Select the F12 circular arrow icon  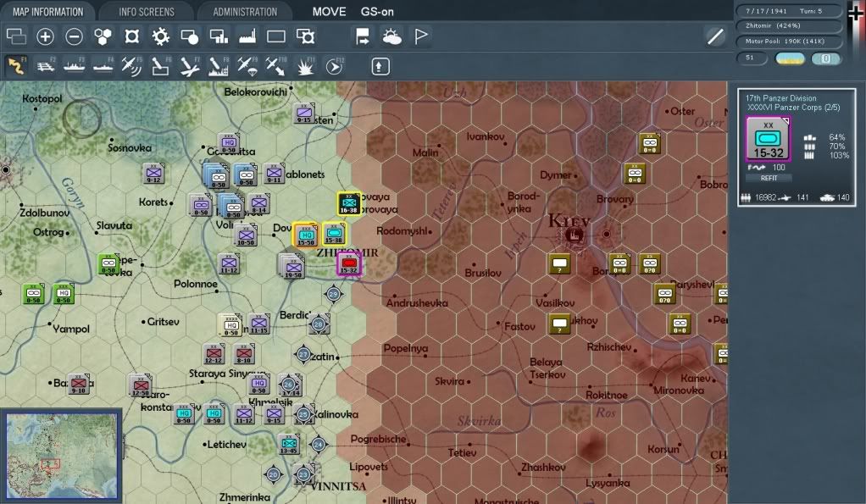click(334, 66)
